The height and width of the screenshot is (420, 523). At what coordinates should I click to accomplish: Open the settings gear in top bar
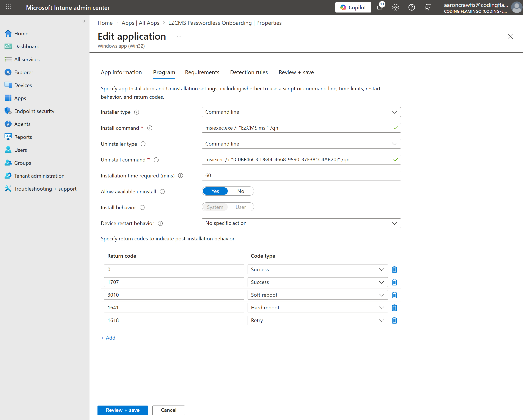pyautogui.click(x=395, y=7)
